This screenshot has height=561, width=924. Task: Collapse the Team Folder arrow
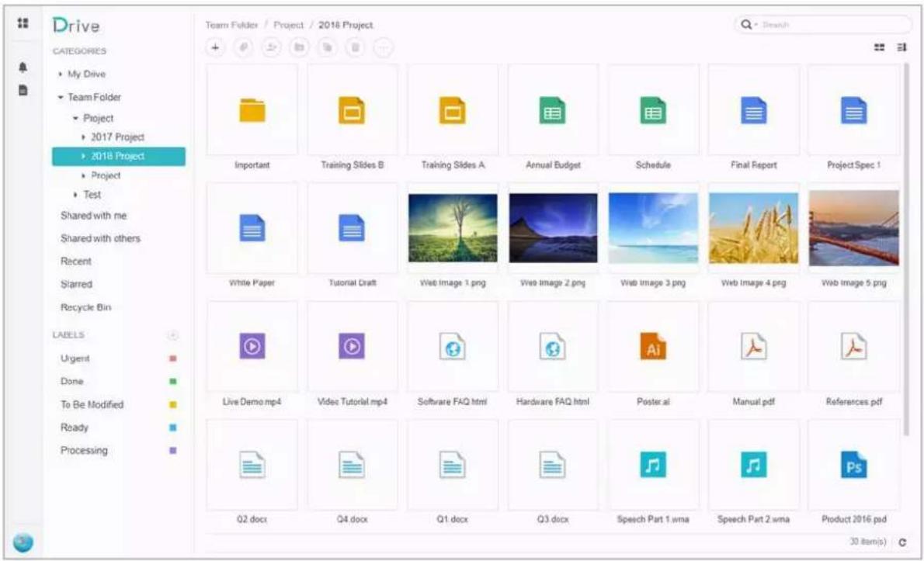(x=60, y=97)
